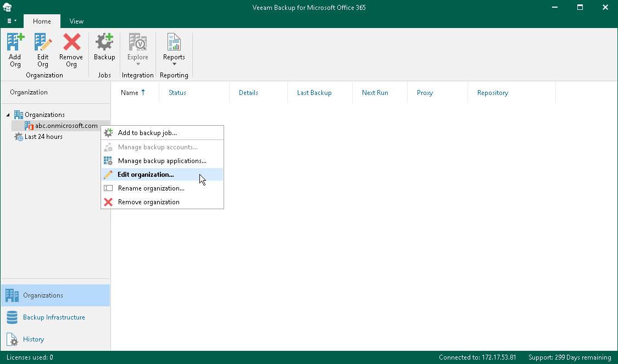Click Support: 299 Days remaining status text
618x364 pixels.
pyautogui.click(x=570, y=357)
